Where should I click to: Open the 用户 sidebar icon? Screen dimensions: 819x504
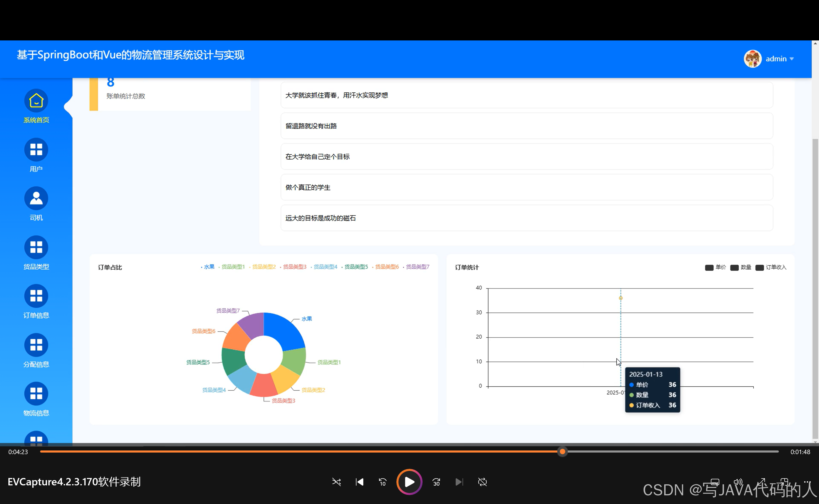point(36,150)
